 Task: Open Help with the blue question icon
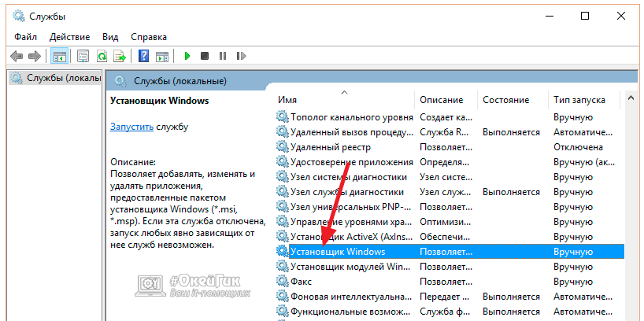[x=144, y=56]
